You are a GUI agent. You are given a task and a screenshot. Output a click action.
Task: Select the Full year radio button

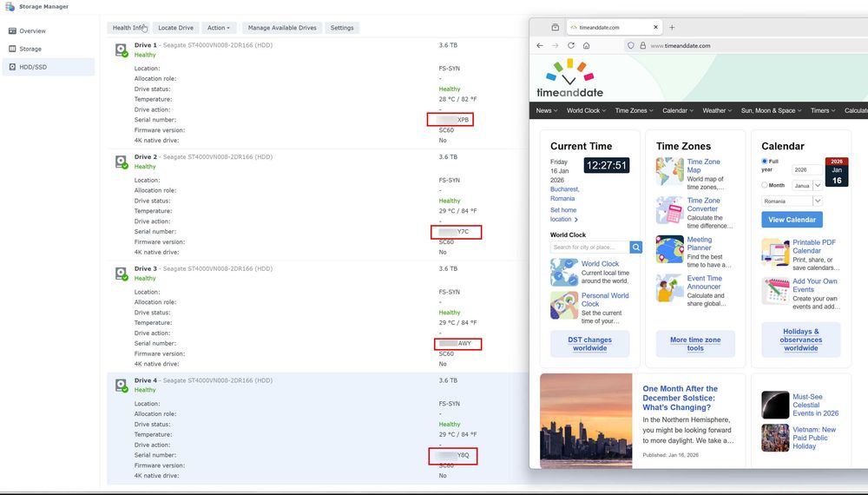click(x=765, y=162)
